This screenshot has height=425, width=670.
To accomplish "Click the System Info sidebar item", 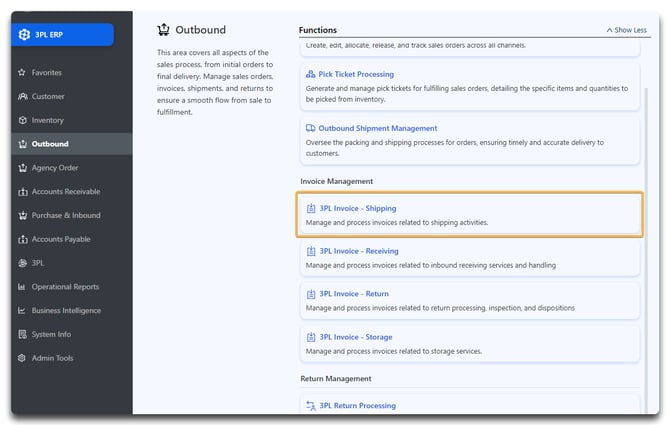I will point(52,334).
